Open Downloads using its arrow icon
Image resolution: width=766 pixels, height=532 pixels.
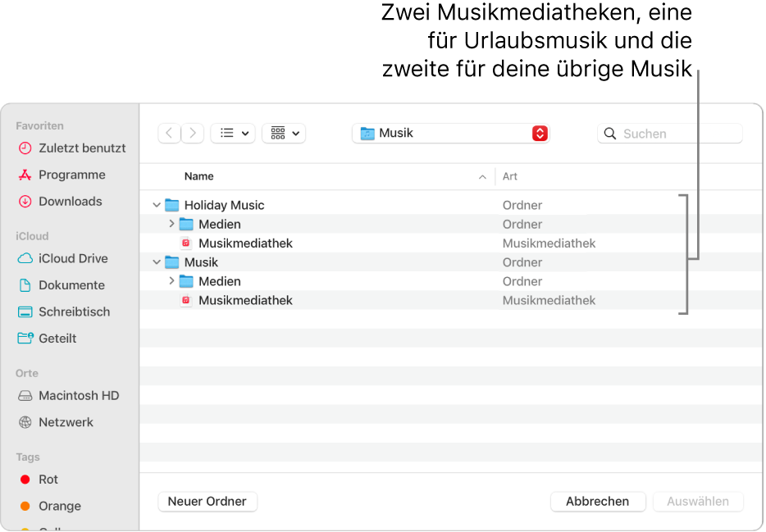(x=25, y=202)
